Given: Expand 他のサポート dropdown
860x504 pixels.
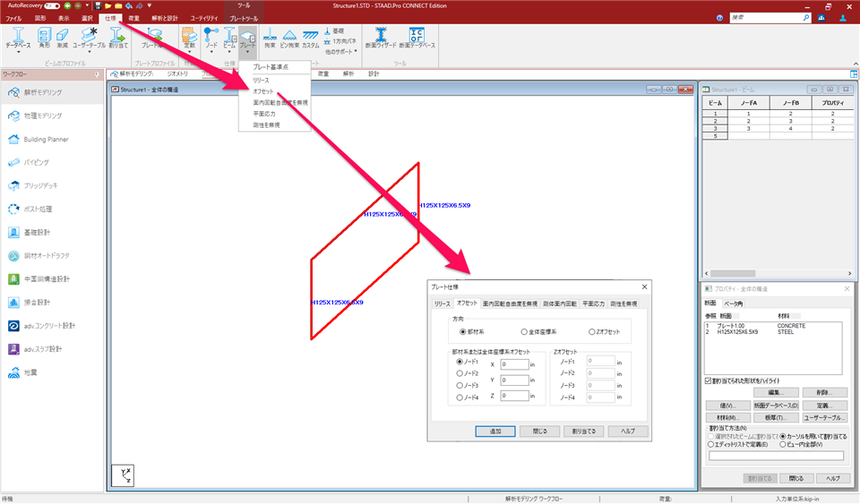Looking at the screenshot, I should [x=341, y=52].
